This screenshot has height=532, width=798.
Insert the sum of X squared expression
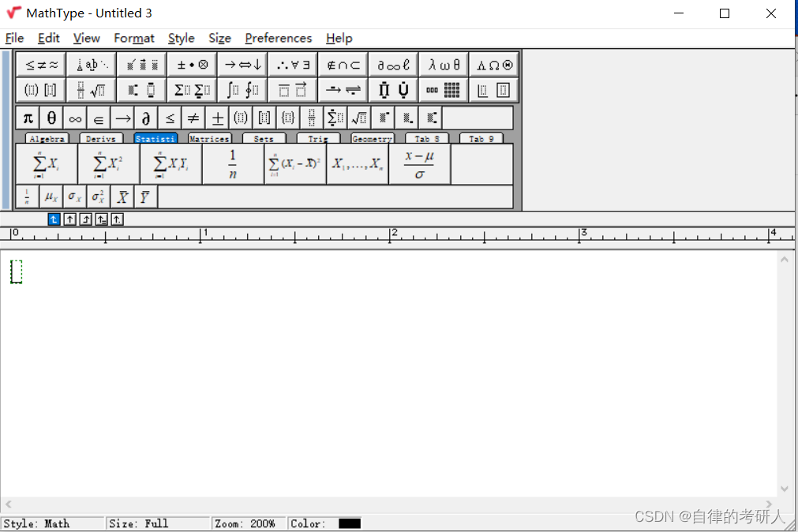tap(109, 164)
